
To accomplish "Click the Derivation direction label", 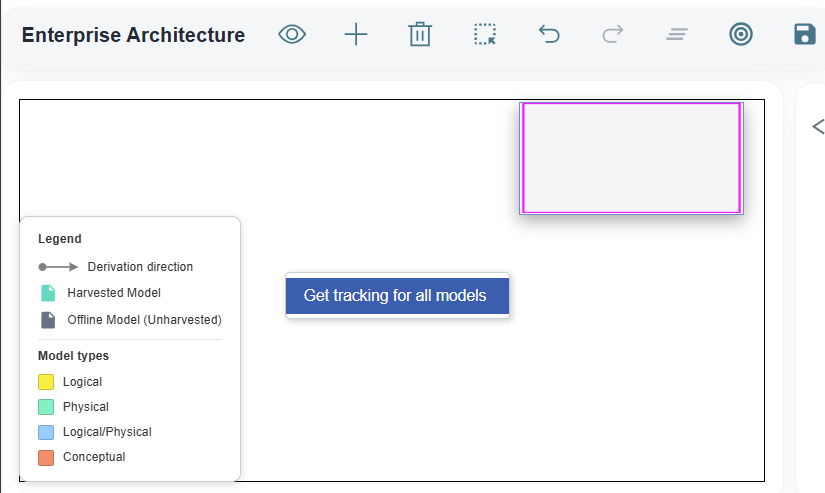I will pyautogui.click(x=140, y=267).
